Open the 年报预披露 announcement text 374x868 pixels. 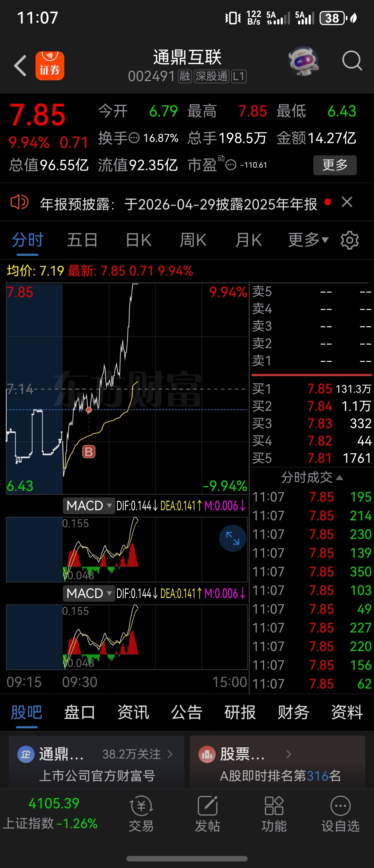(178, 204)
